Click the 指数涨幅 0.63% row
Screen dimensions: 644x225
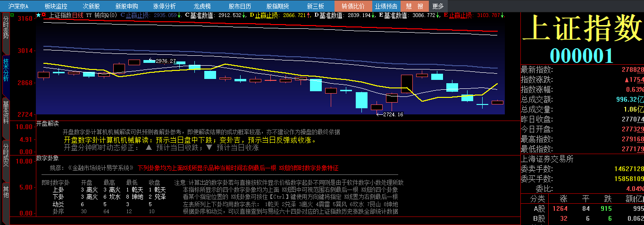pos(582,89)
